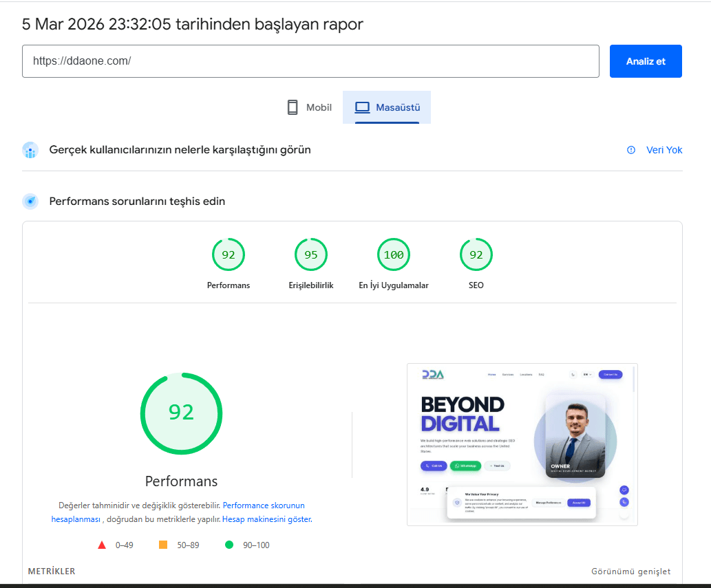Open the Performance skorunun hesaplanması link
This screenshot has height=588, width=711.
pos(264,505)
